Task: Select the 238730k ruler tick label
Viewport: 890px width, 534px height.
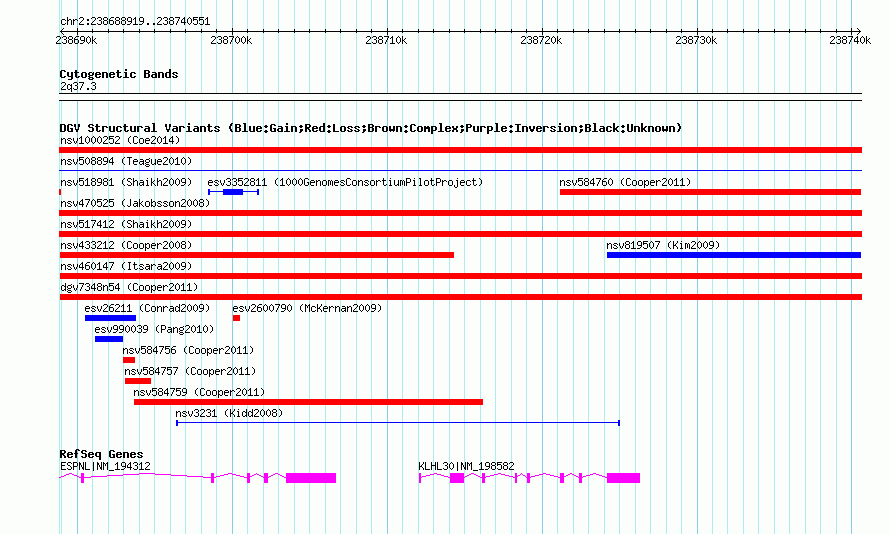Action: [696, 40]
